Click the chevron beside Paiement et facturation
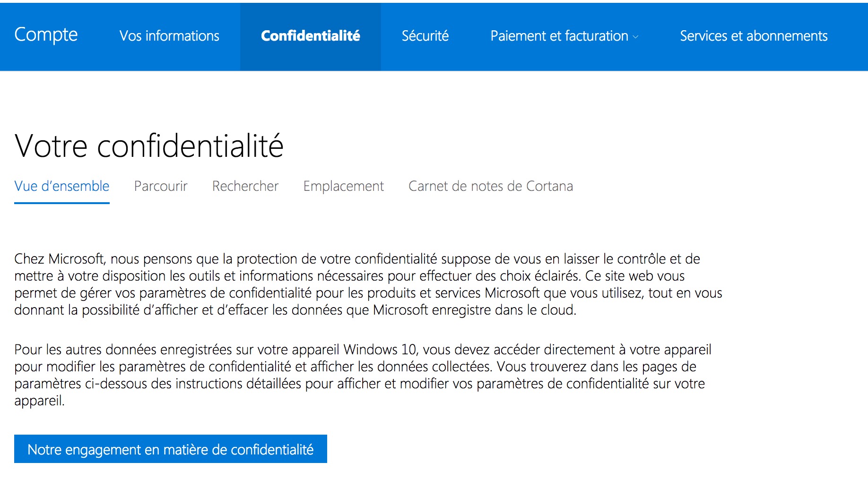This screenshot has width=868, height=497. tap(635, 37)
